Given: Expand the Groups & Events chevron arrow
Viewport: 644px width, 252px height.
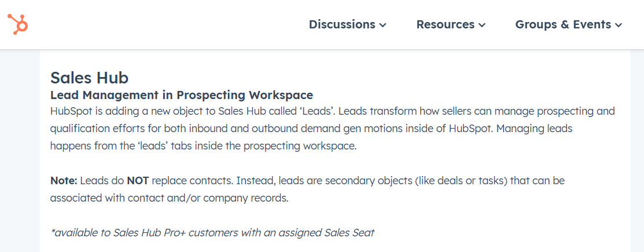Looking at the screenshot, I should pos(619,25).
